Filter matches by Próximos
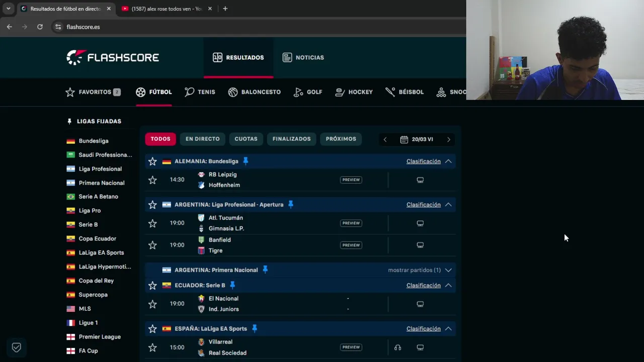 pos(341,139)
